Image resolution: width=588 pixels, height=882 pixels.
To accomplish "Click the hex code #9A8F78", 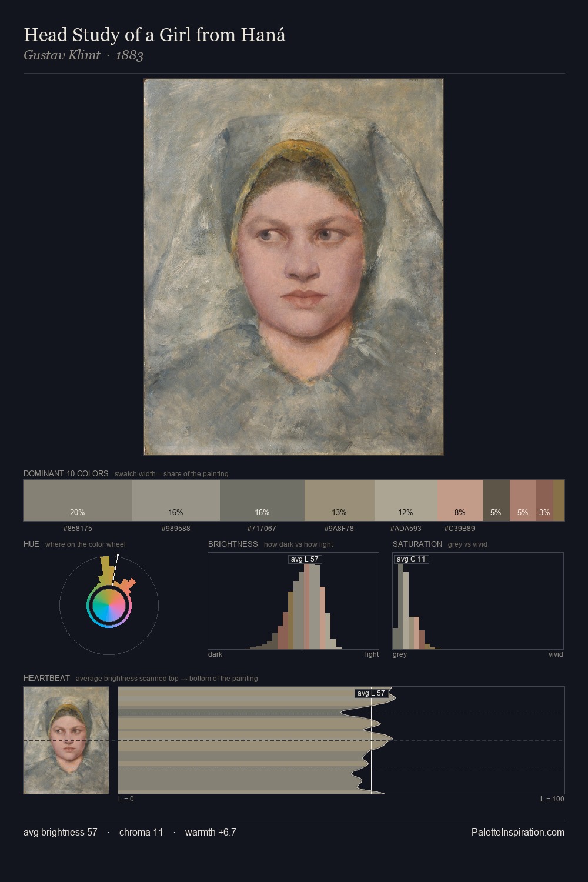I will coord(339,529).
